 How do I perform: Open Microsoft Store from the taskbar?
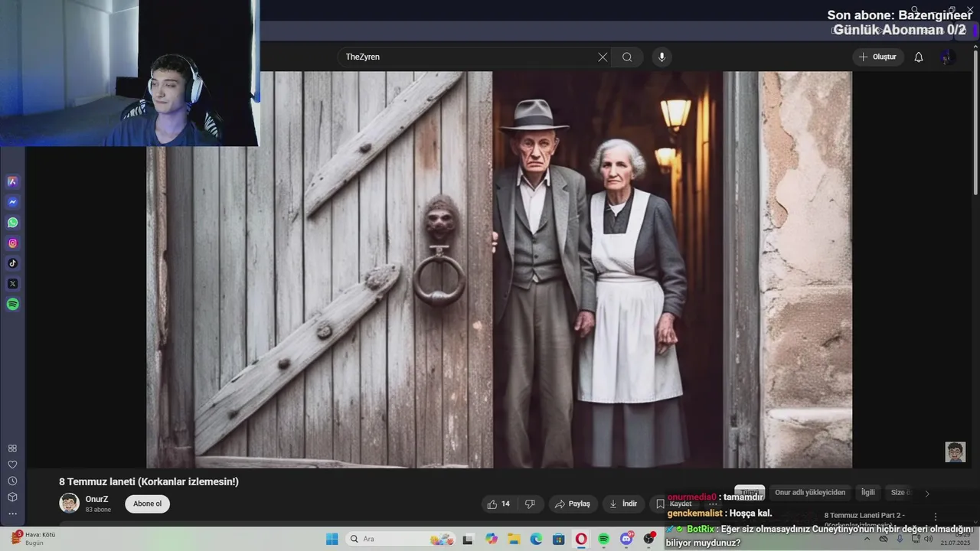coord(559,539)
